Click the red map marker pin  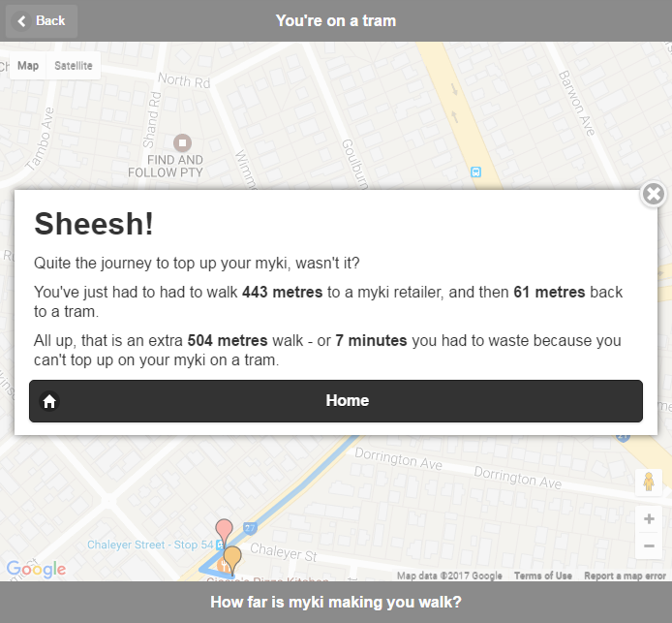(224, 531)
